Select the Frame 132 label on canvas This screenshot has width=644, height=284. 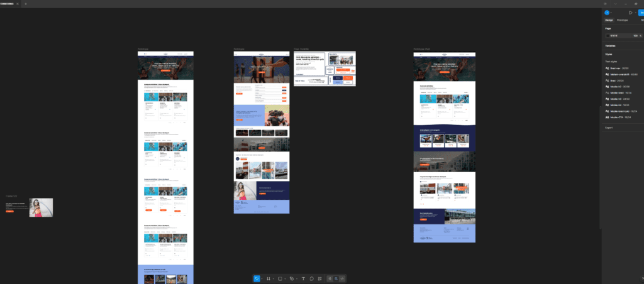click(11, 196)
